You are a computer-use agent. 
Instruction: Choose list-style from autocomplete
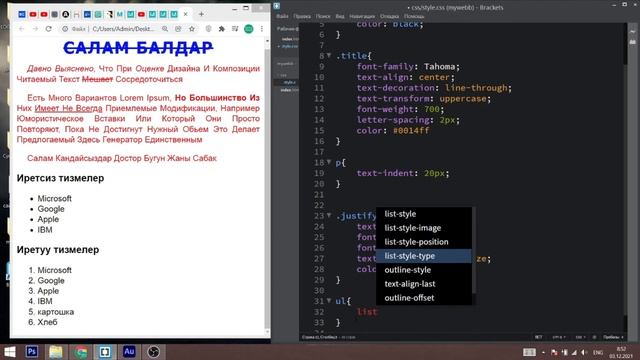click(424, 214)
